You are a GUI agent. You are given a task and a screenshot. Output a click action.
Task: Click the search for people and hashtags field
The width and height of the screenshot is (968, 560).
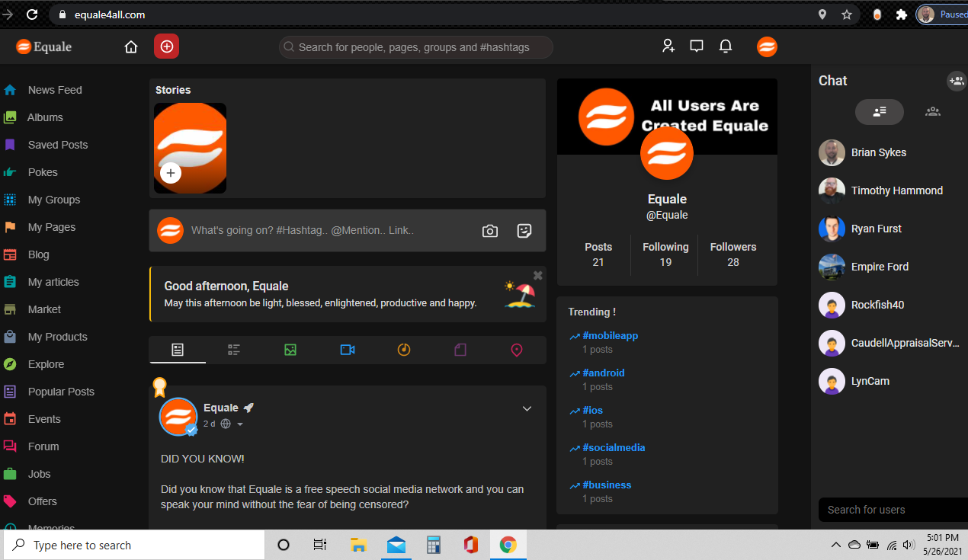tap(416, 47)
